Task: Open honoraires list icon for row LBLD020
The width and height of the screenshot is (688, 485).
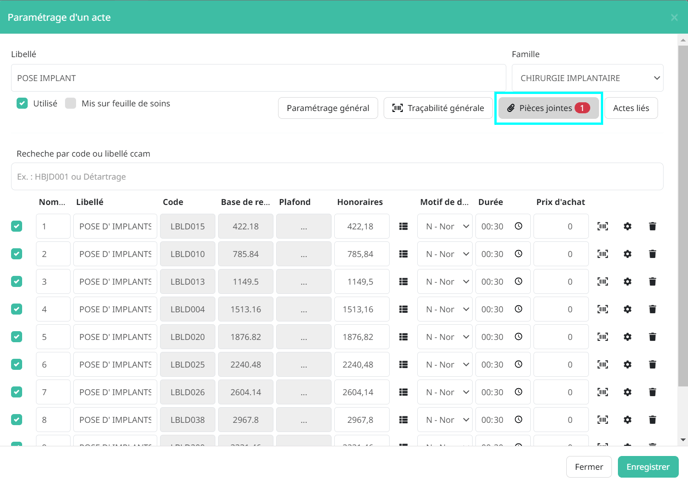Action: pos(404,337)
